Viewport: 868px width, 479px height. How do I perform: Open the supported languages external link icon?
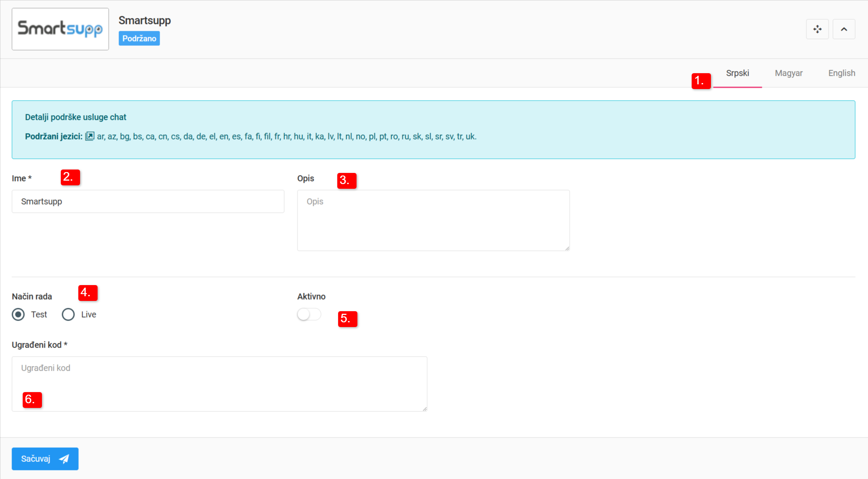coord(89,136)
